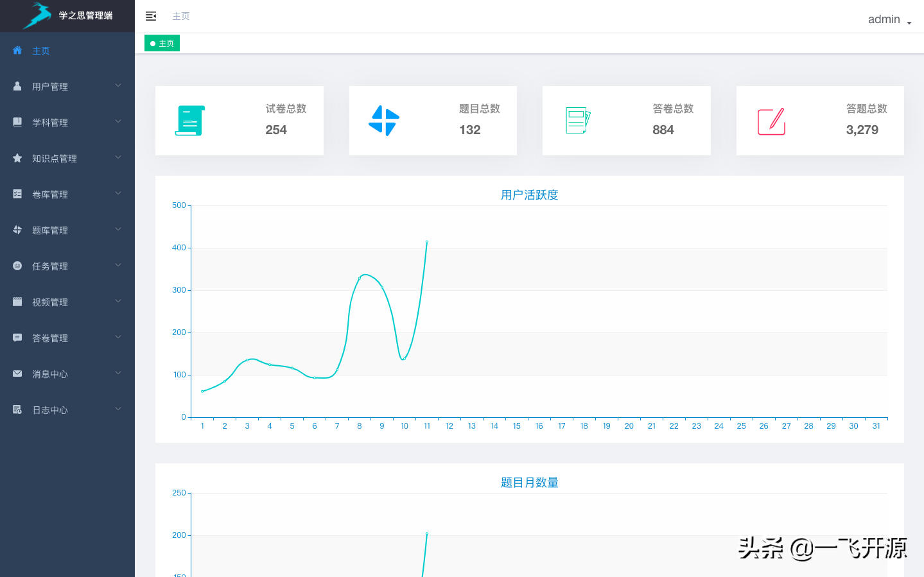Click the 题目总数 blue pinwheel icon
Viewport: 924px width, 577px height.
point(384,121)
